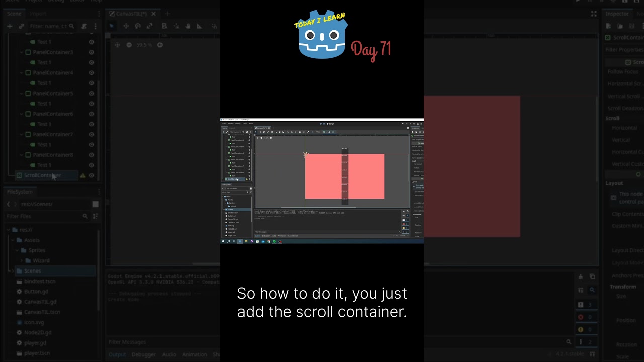Zoom out the canvas with minus icon

click(x=129, y=45)
